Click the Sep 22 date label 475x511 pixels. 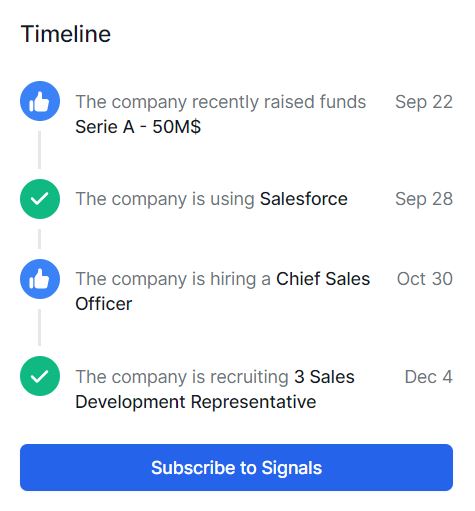point(424,102)
